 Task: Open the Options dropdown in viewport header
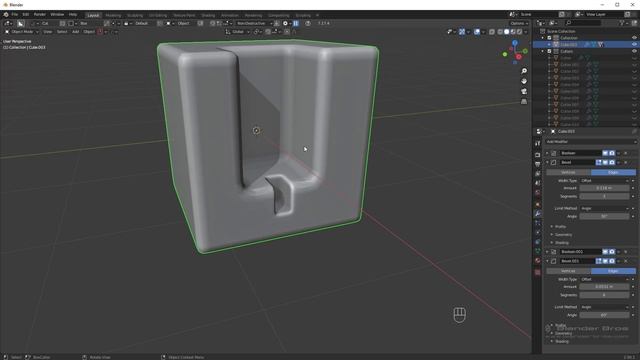click(x=519, y=23)
